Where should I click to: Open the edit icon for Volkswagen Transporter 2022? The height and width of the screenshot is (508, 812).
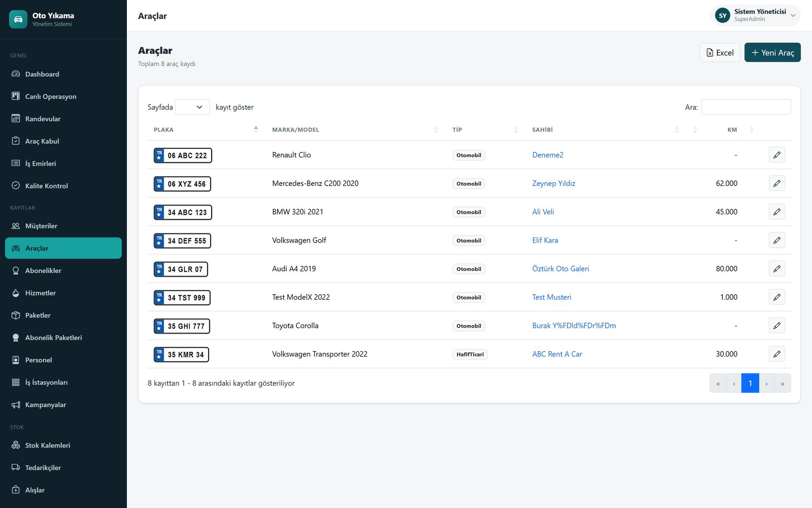pos(776,354)
